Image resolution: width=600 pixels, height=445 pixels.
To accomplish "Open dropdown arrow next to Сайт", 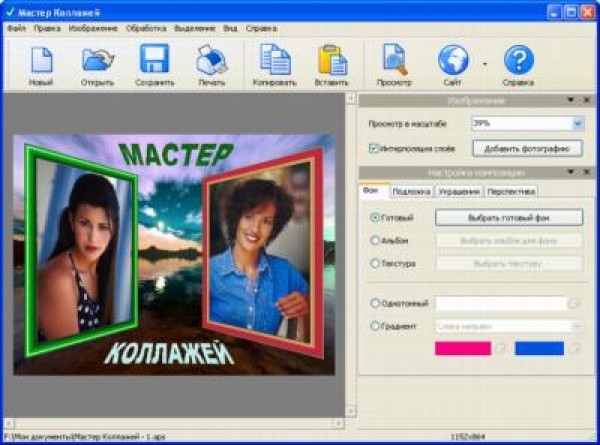I will point(484,64).
